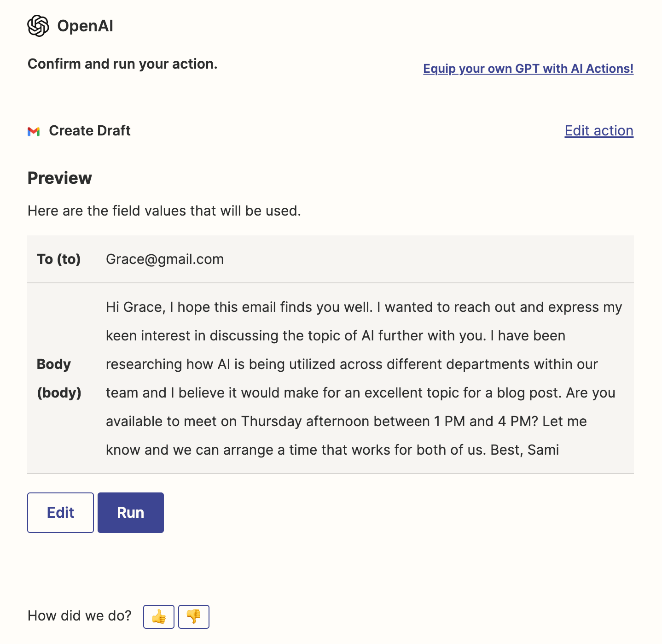Click 'Thursday afternoon' in the email body
Image resolution: width=662 pixels, height=644 pixels.
305,421
